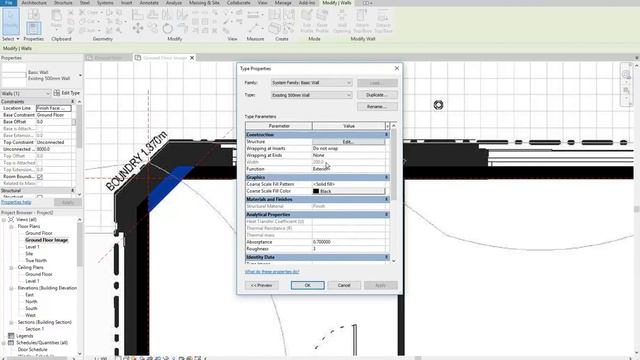The height and width of the screenshot is (360, 640).
Task: Click the Wrapping at Inserts value cell
Action: pos(348,149)
